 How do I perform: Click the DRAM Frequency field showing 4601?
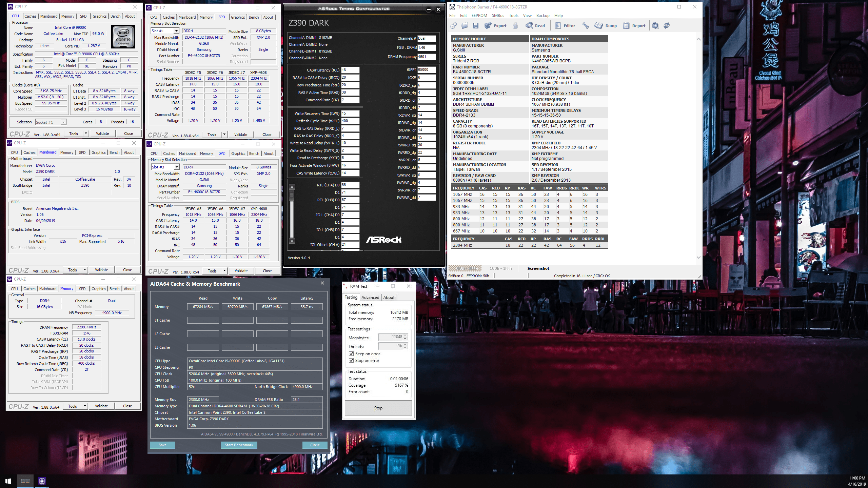[427, 57]
